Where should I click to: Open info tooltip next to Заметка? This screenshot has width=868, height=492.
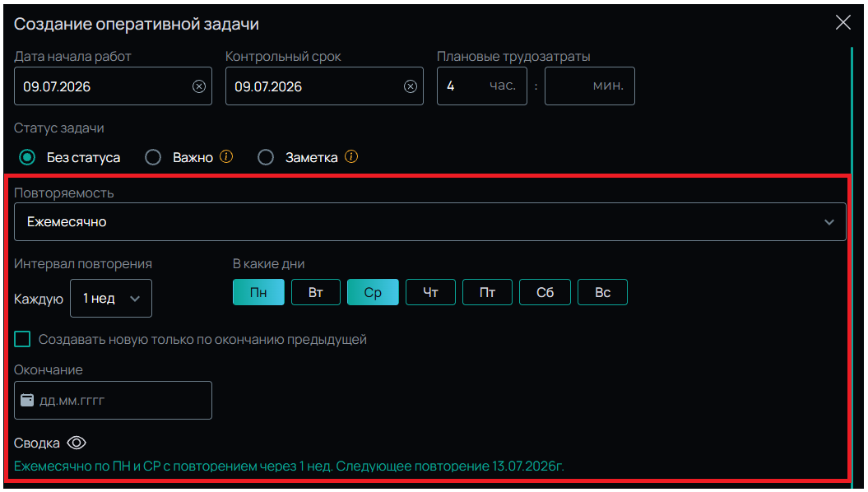351,156
